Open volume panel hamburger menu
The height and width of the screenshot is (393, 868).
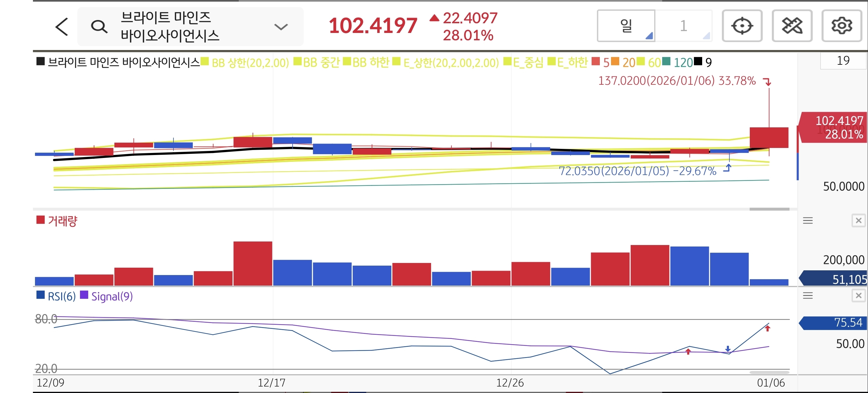click(808, 221)
